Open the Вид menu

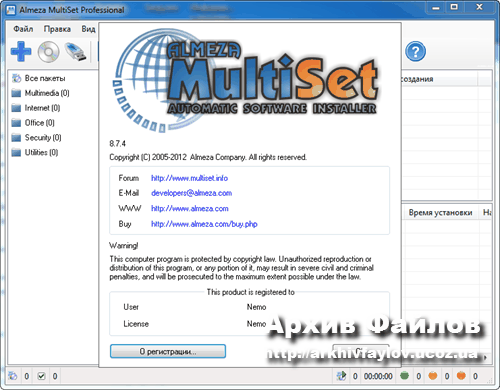pyautogui.click(x=88, y=29)
